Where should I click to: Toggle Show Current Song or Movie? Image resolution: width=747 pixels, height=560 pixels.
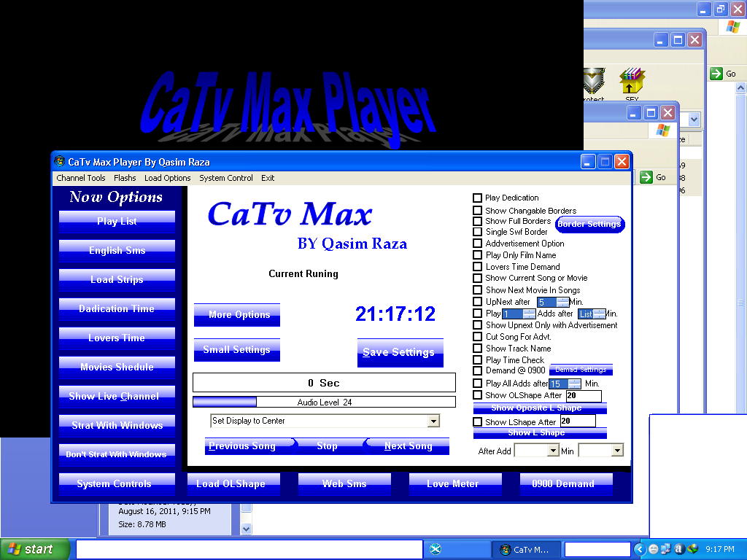pyautogui.click(x=477, y=278)
